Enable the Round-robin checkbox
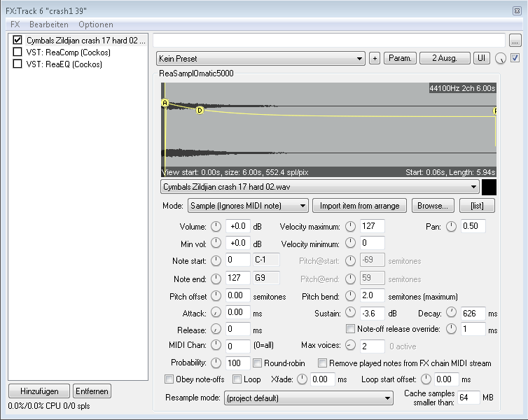Viewport: 528px width, 420px height. [x=257, y=363]
